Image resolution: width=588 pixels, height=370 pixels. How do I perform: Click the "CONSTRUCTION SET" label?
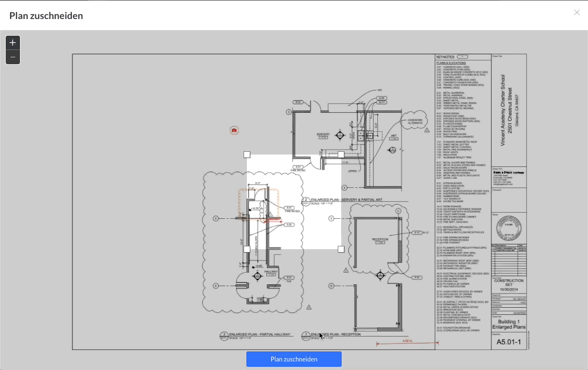coord(509,283)
